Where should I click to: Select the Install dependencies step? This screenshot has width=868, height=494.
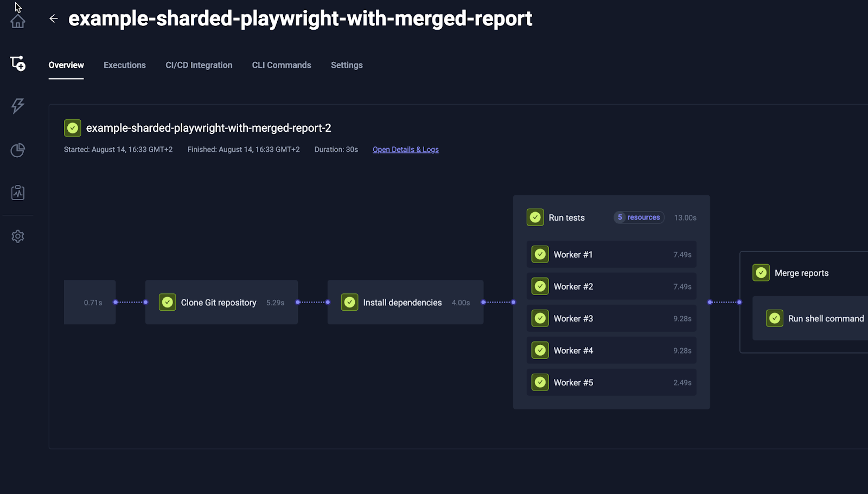[405, 302]
